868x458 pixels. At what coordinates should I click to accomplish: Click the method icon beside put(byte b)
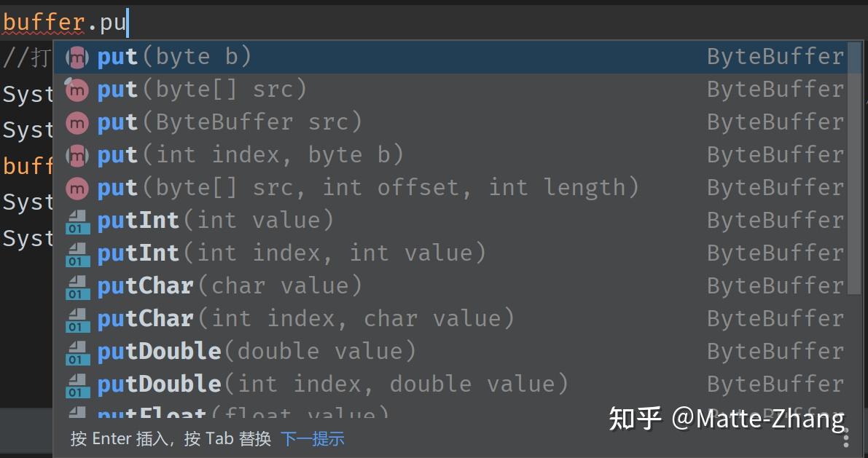(77, 56)
